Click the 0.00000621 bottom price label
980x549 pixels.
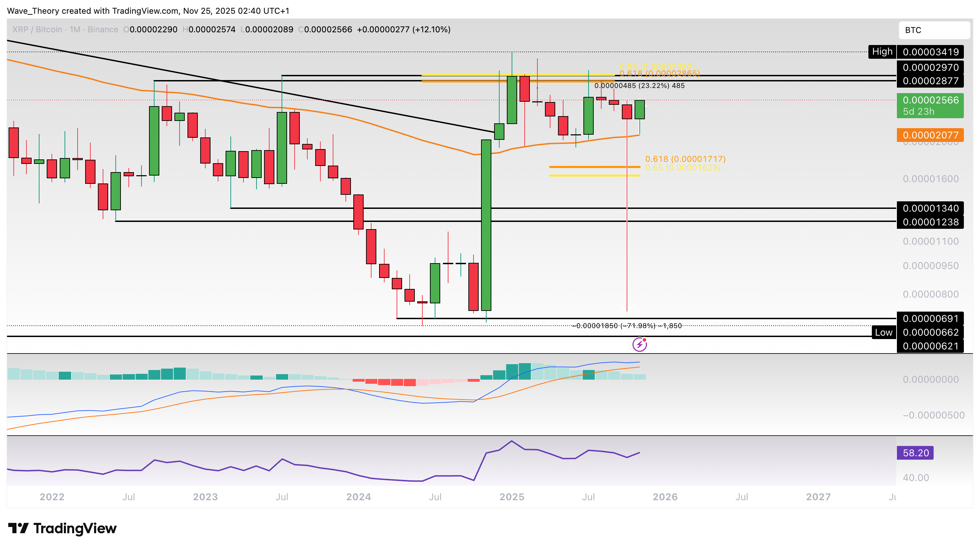930,346
